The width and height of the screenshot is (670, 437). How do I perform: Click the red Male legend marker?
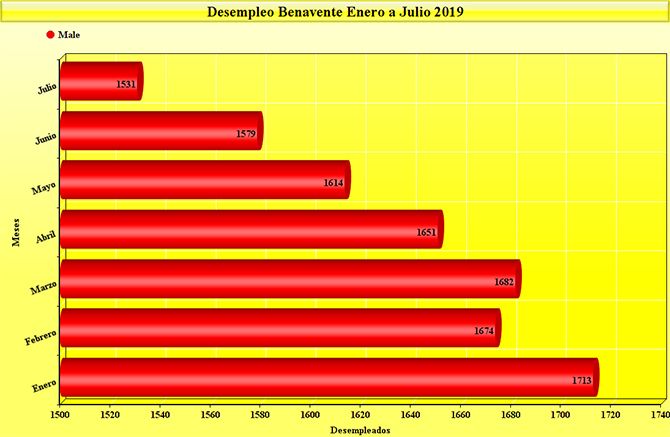point(51,34)
